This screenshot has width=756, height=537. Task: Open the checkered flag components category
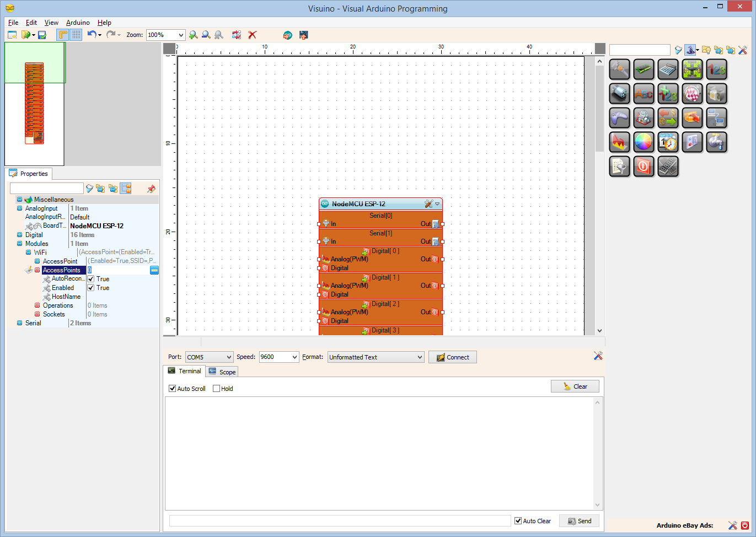click(692, 94)
